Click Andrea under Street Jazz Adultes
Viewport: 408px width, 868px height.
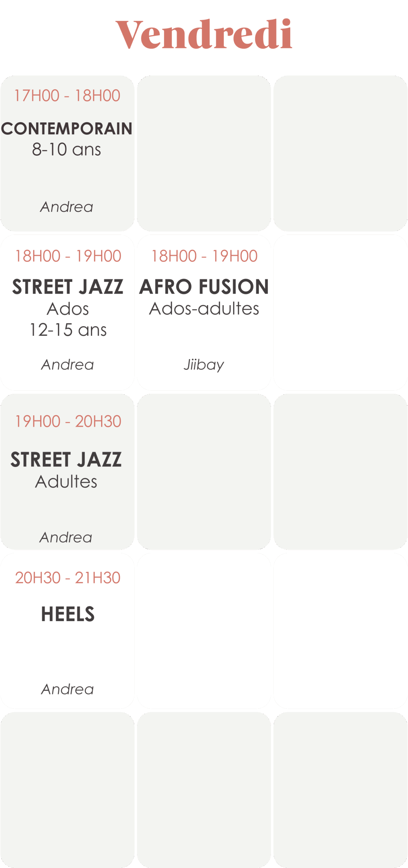[66, 537]
